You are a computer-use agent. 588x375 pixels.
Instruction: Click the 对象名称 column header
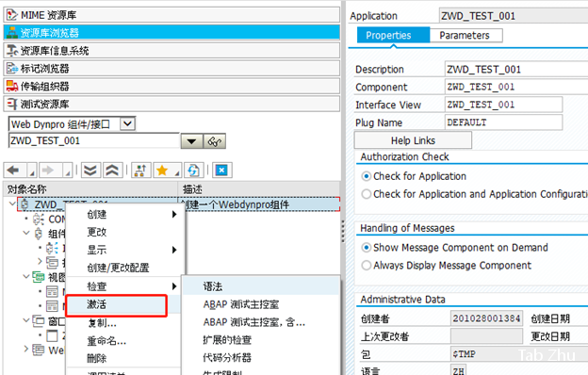[x=90, y=189]
